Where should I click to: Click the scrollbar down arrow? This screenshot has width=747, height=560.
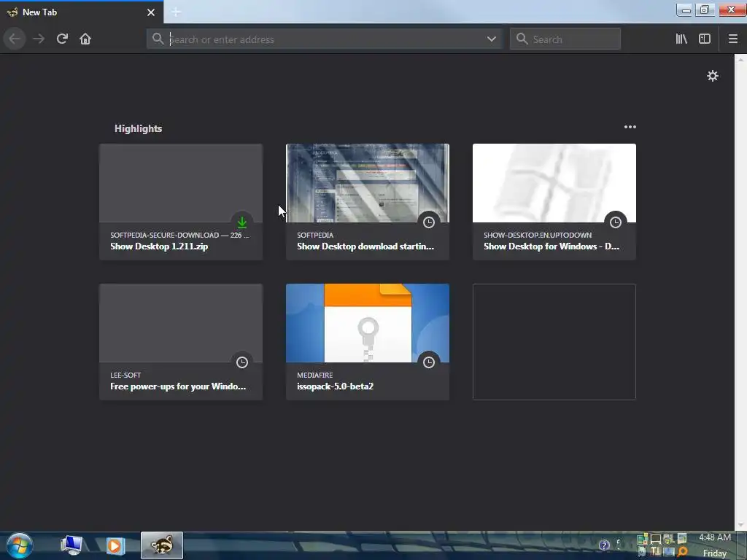coord(740,526)
